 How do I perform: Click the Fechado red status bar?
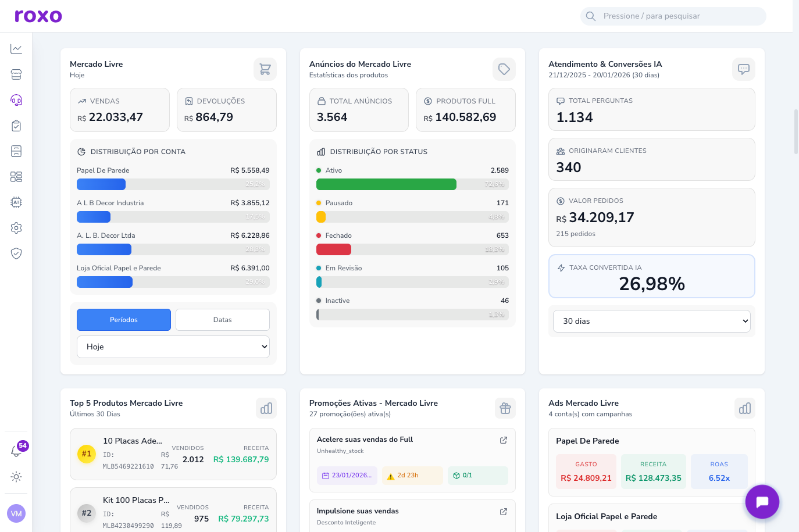[334, 249]
